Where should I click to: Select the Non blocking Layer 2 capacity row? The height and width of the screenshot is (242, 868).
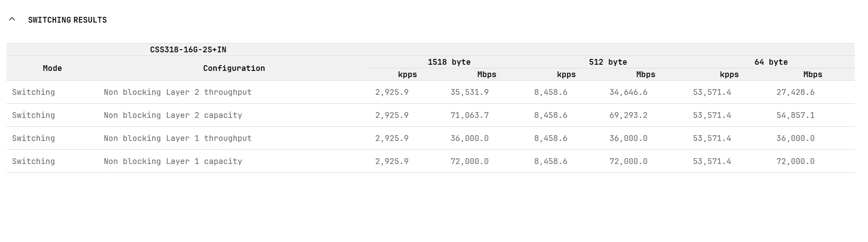click(x=173, y=115)
